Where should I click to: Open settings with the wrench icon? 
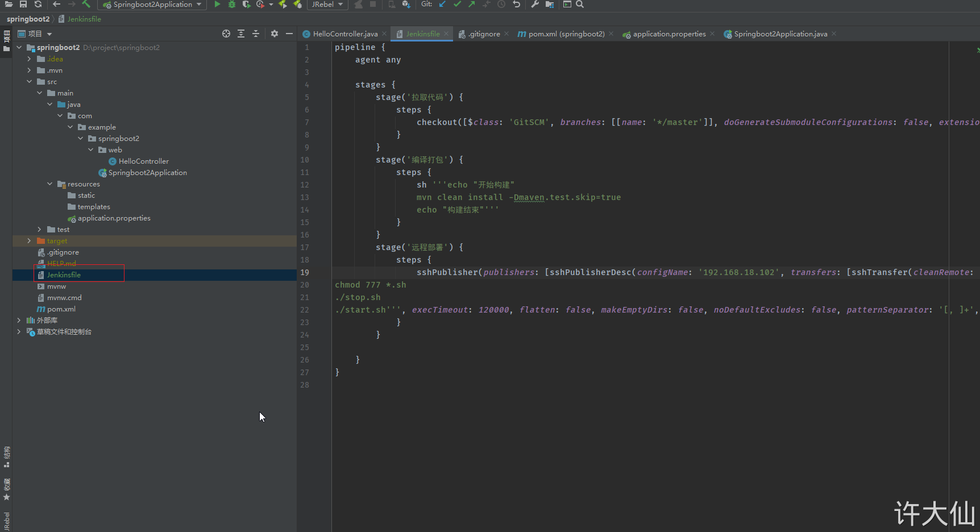[x=535, y=4]
